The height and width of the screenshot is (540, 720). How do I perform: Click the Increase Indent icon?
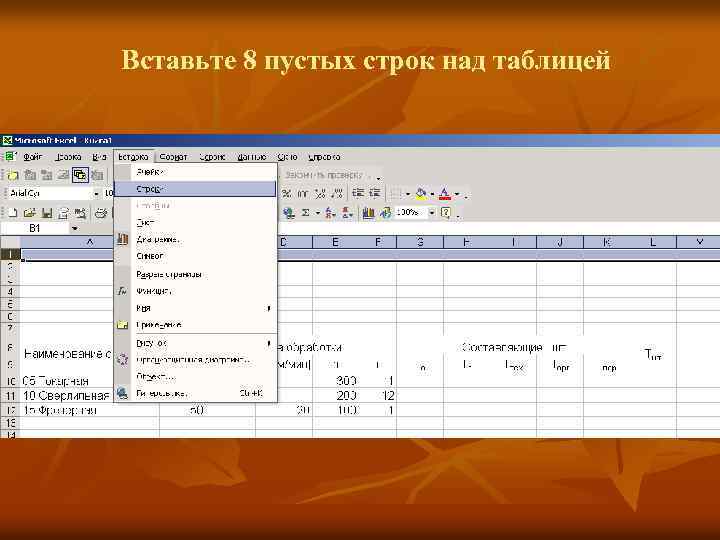(x=375, y=194)
